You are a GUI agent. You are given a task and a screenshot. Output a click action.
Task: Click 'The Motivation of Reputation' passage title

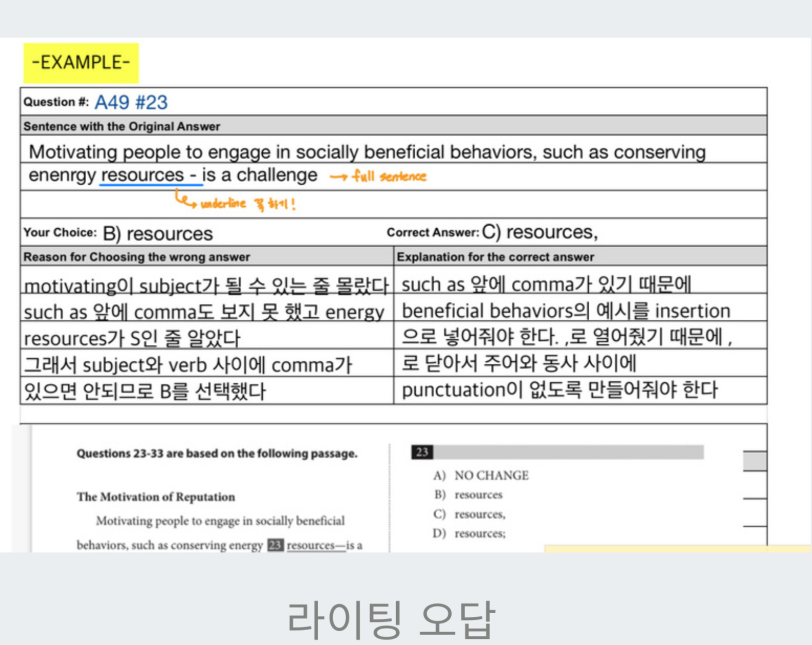[x=156, y=497]
